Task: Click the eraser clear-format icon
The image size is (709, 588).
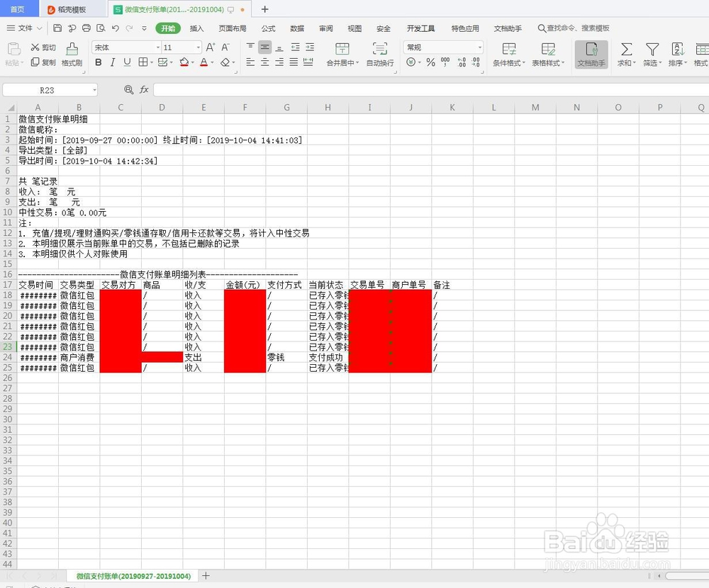Action: [x=225, y=62]
